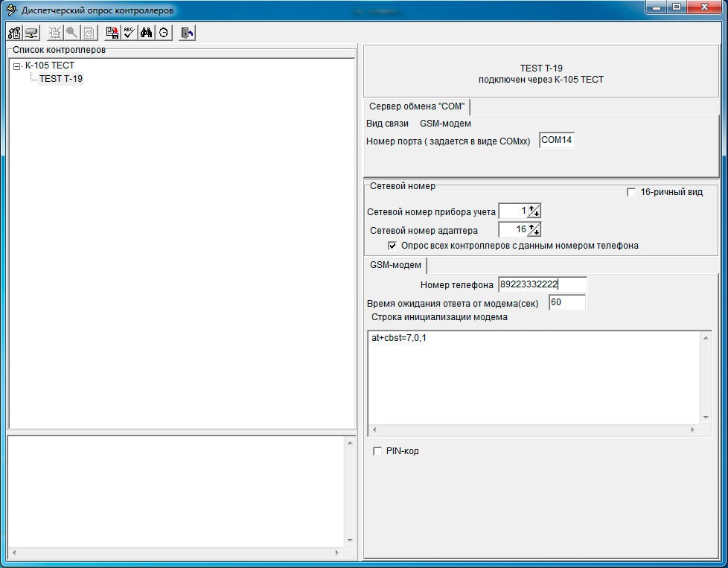Collapse the К-105 ТЕСТ tree node
Viewport: 728px width, 568px height.
click(x=17, y=66)
